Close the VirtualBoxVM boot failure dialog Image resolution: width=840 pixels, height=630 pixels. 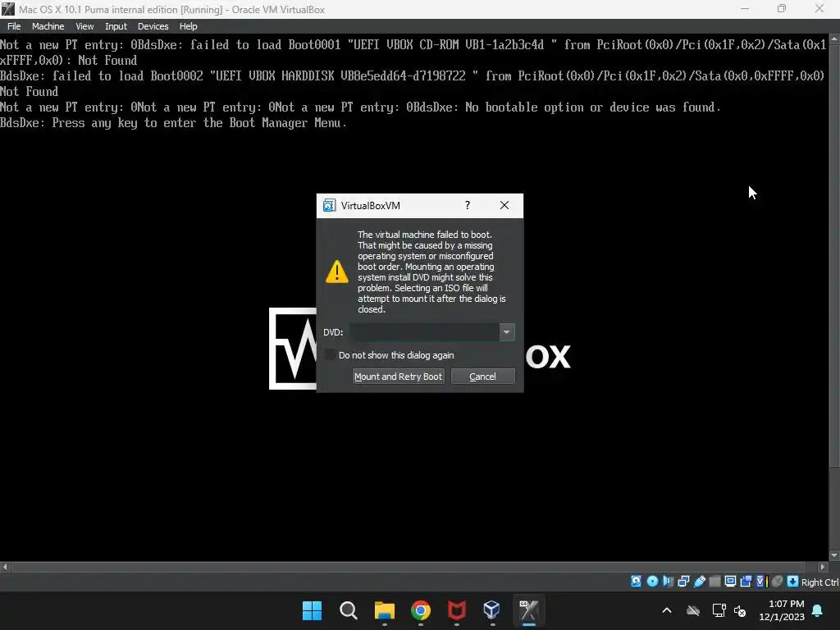click(x=504, y=205)
